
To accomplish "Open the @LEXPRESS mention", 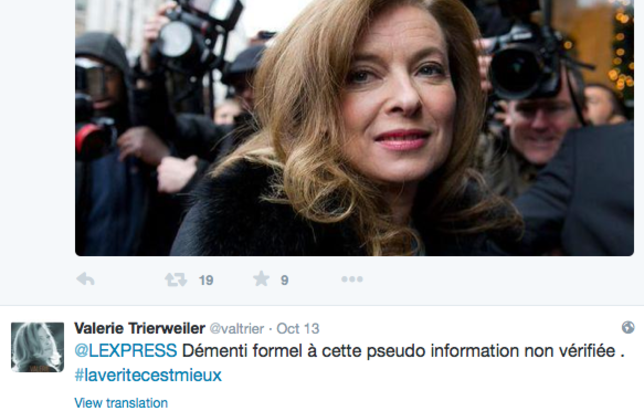I will point(126,351).
